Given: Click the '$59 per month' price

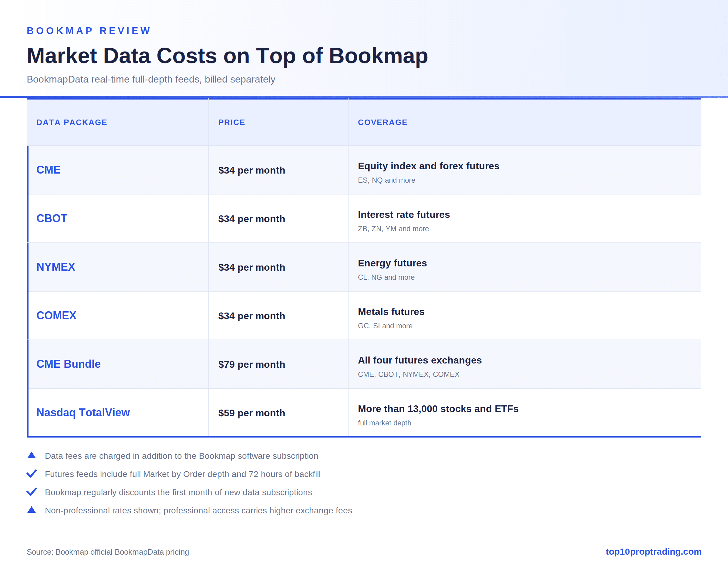Looking at the screenshot, I should coord(252,413).
